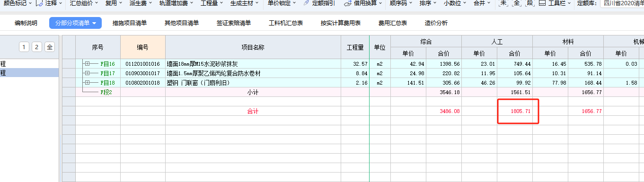This screenshot has width=644, height=182.
Task: Select the 全 icon beside 末 in toolbar
Action: pos(517,3)
